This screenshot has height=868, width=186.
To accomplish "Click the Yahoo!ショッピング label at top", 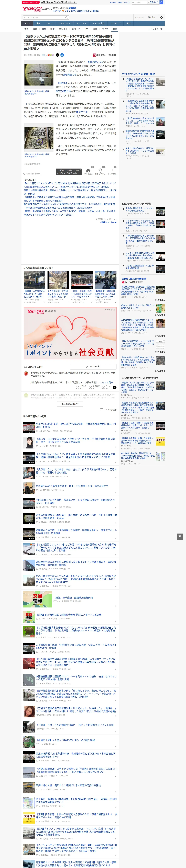I will click(31, 2).
